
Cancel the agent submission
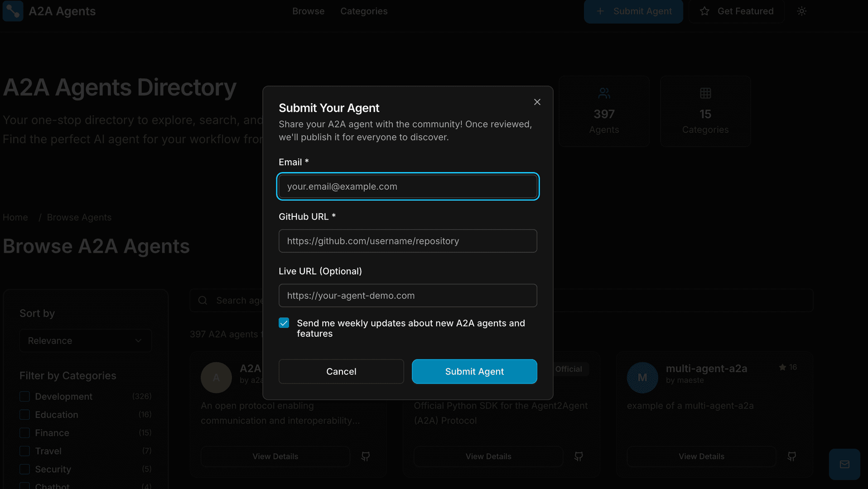(x=341, y=371)
